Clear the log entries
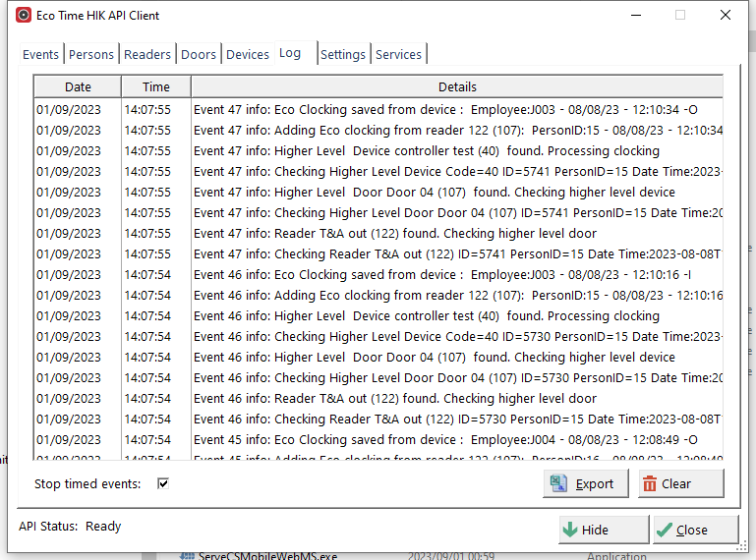756x560 pixels. [679, 483]
